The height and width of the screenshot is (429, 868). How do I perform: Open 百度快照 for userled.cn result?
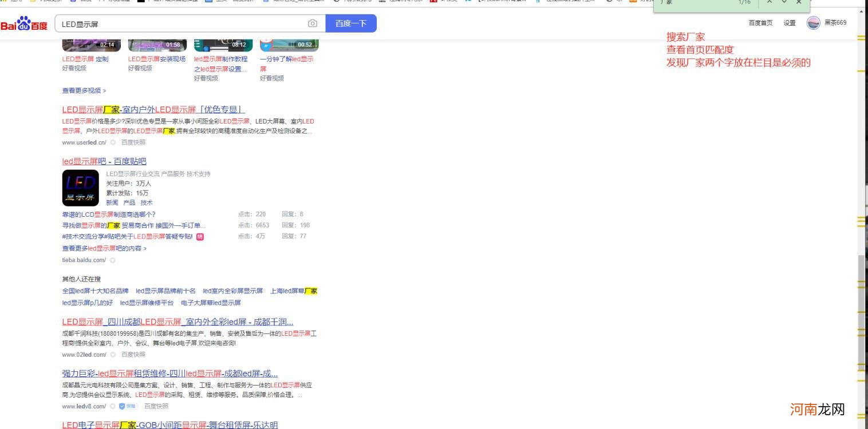pos(133,142)
